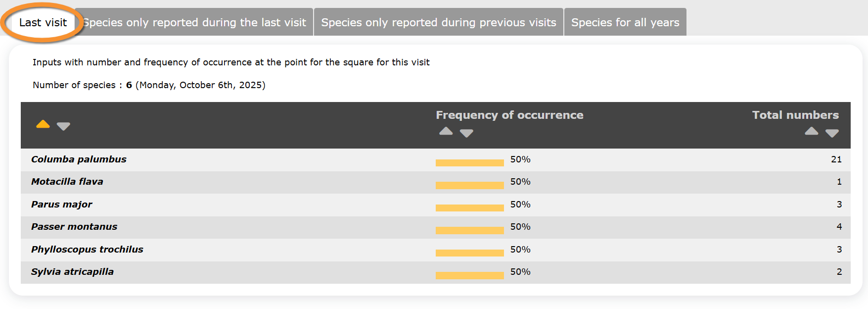Open the Passer montanus species entry
The height and width of the screenshot is (309, 868).
[74, 227]
